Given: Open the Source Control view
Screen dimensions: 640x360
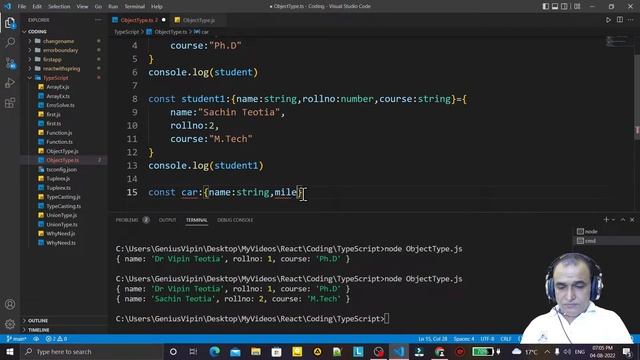Looking at the screenshot, I should coord(10,63).
